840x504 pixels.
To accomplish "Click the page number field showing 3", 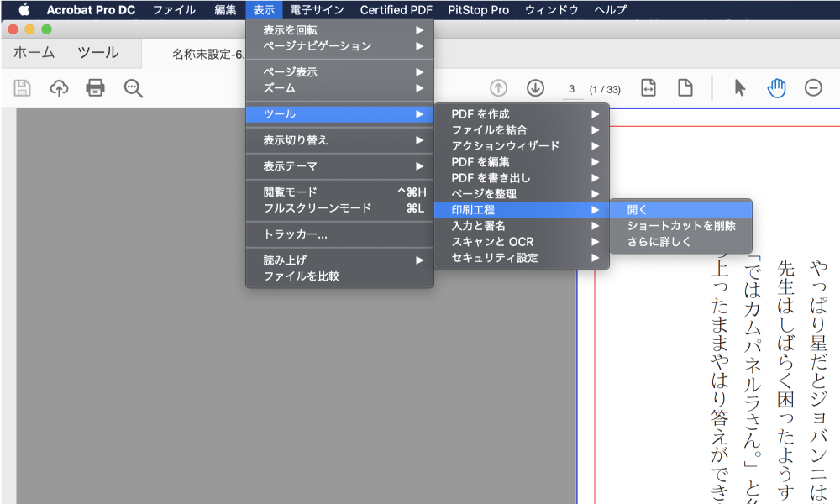I will pyautogui.click(x=571, y=89).
